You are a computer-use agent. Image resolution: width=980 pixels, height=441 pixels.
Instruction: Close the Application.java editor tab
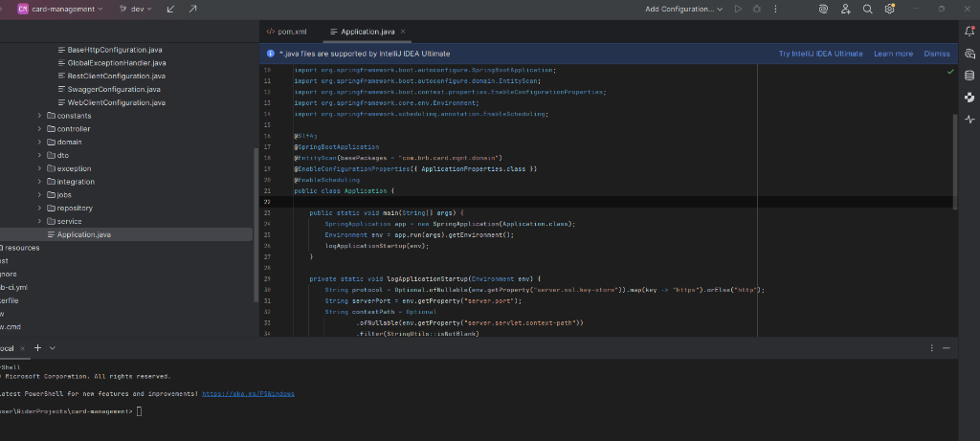coord(403,32)
